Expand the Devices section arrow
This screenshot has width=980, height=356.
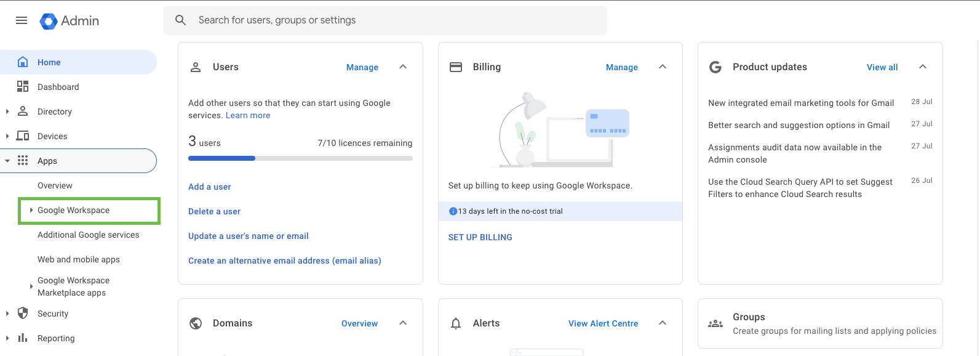point(7,136)
